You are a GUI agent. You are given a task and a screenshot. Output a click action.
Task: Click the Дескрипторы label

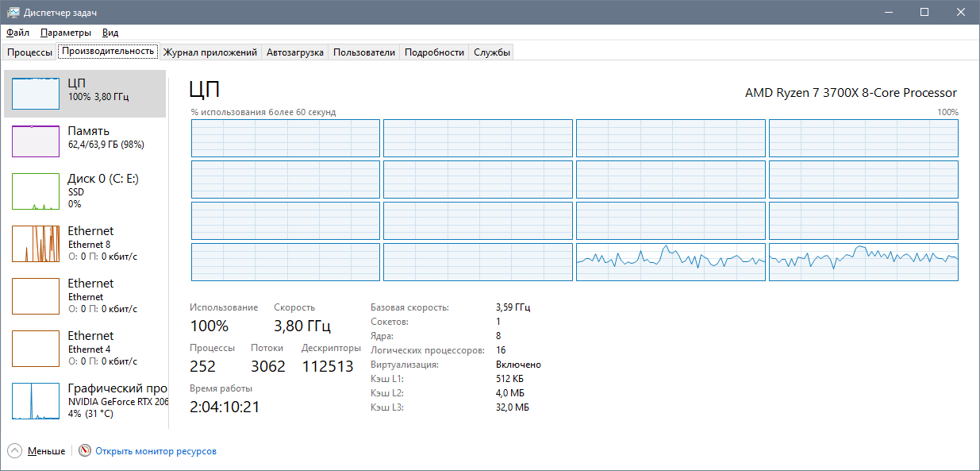(331, 348)
